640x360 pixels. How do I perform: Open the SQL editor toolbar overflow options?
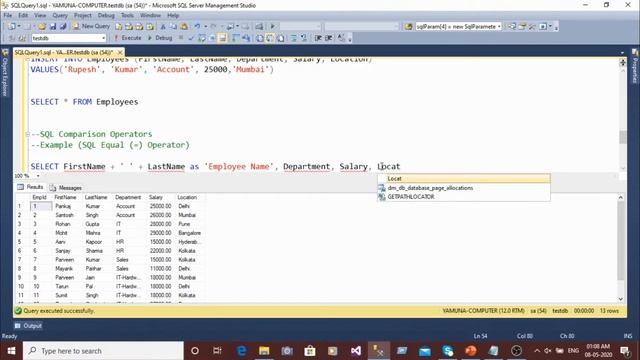point(350,39)
